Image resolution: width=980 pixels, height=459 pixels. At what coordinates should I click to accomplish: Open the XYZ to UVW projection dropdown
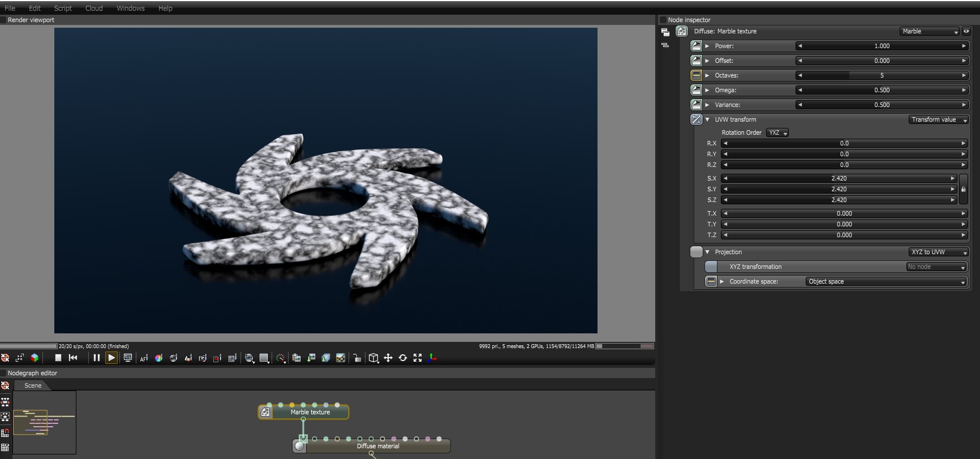tap(939, 252)
